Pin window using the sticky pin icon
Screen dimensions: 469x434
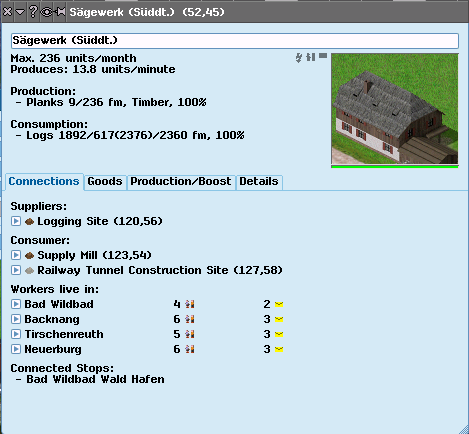click(x=61, y=12)
